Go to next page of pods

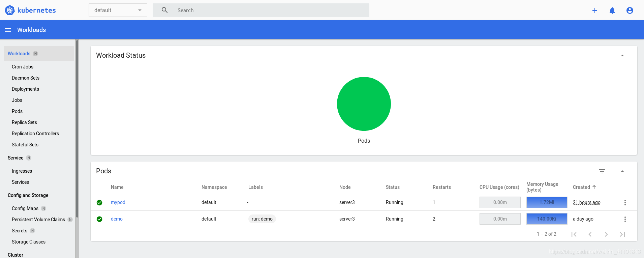[x=606, y=234]
